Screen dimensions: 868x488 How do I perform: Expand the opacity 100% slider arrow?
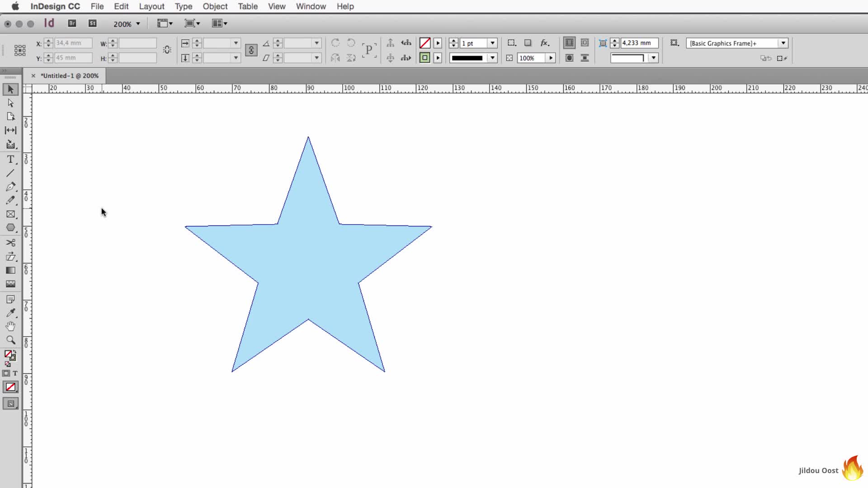[551, 58]
